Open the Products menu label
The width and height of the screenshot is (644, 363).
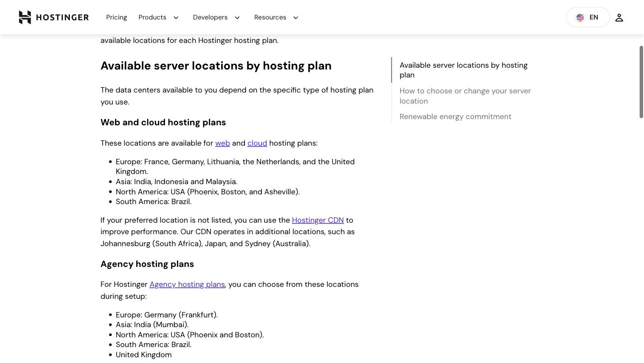click(x=152, y=17)
